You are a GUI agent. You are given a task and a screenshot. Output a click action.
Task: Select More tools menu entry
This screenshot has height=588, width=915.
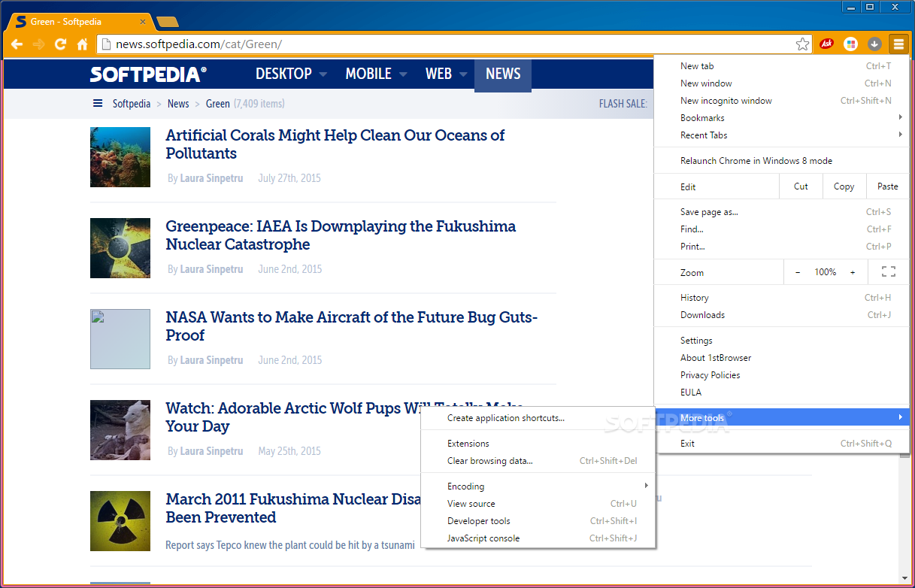782,417
